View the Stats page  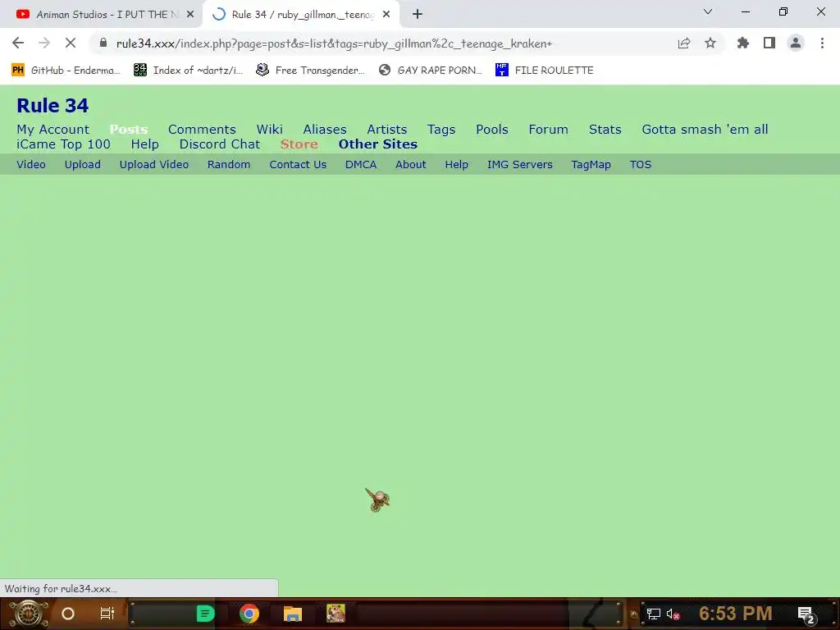(605, 129)
